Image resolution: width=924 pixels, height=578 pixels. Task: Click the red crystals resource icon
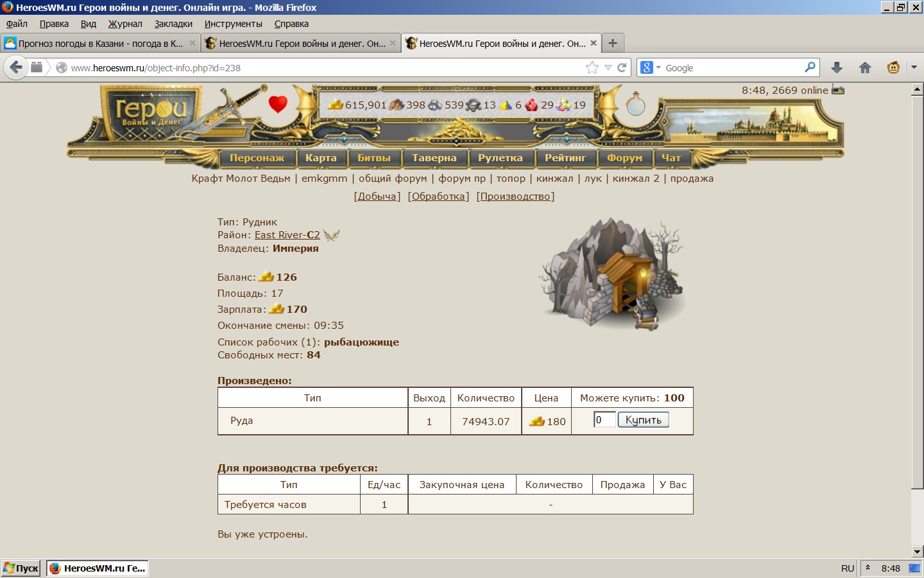click(531, 105)
